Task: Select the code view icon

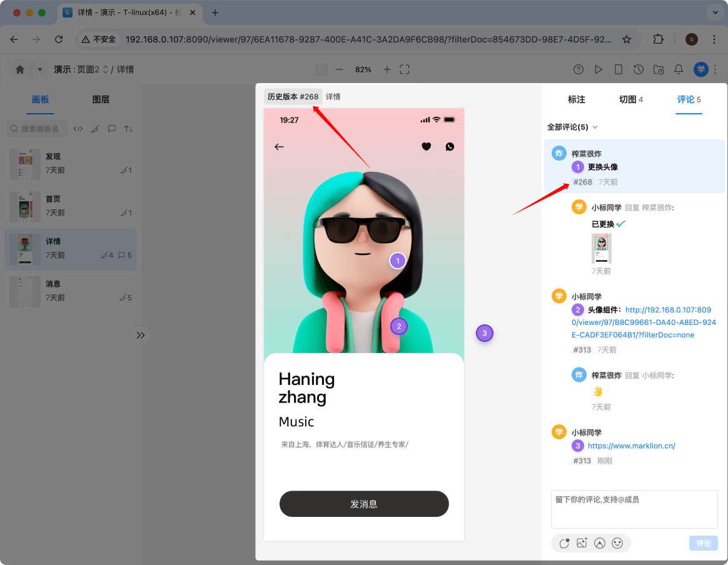Action: click(x=78, y=128)
